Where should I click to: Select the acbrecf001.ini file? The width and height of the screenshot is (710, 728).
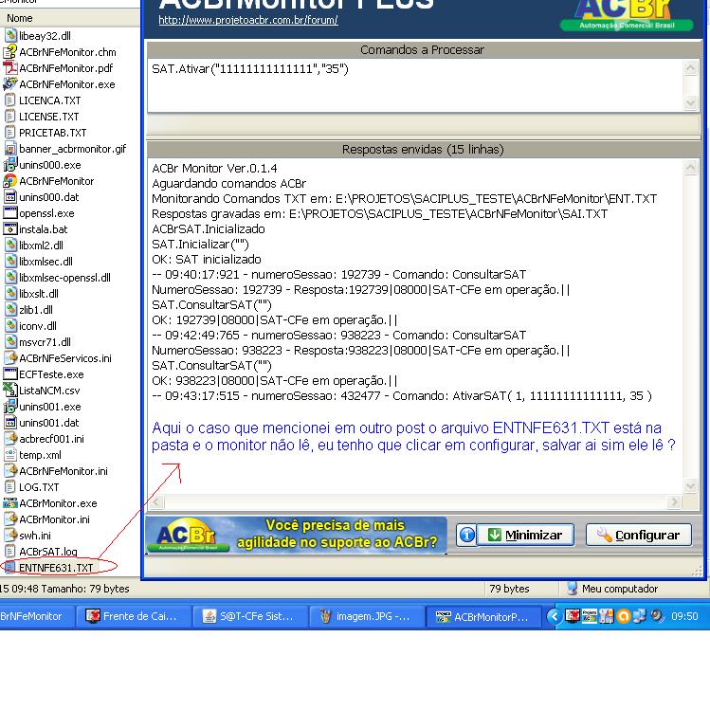pyautogui.click(x=51, y=439)
